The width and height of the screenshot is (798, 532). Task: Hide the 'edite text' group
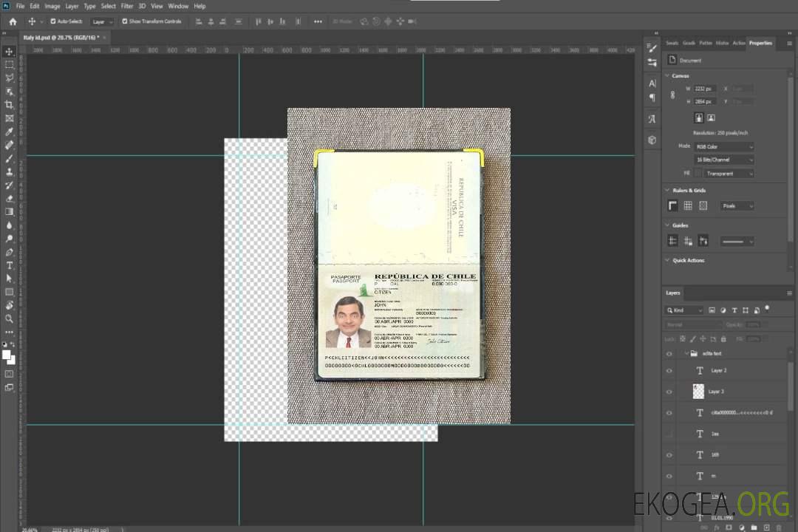[669, 354]
